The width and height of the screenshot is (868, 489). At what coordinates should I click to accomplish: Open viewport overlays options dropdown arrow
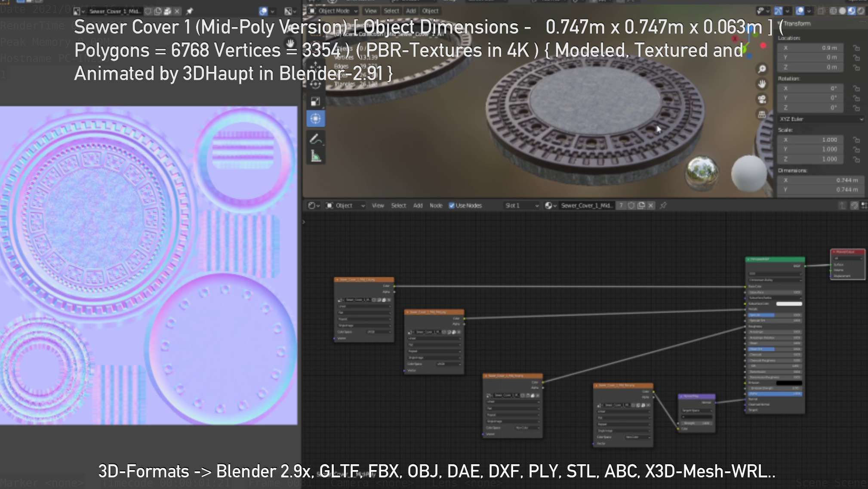coord(809,11)
